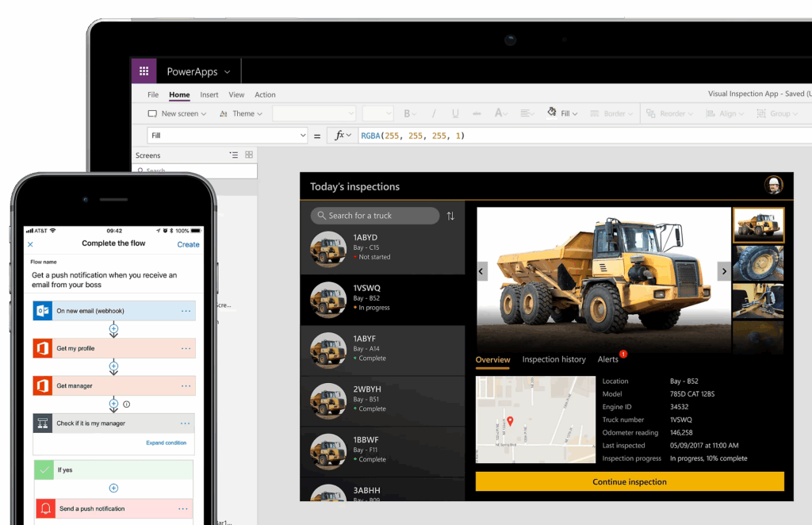Tap the Outlook icon on new email step
Screen dimensions: 812x525
[x=42, y=311]
